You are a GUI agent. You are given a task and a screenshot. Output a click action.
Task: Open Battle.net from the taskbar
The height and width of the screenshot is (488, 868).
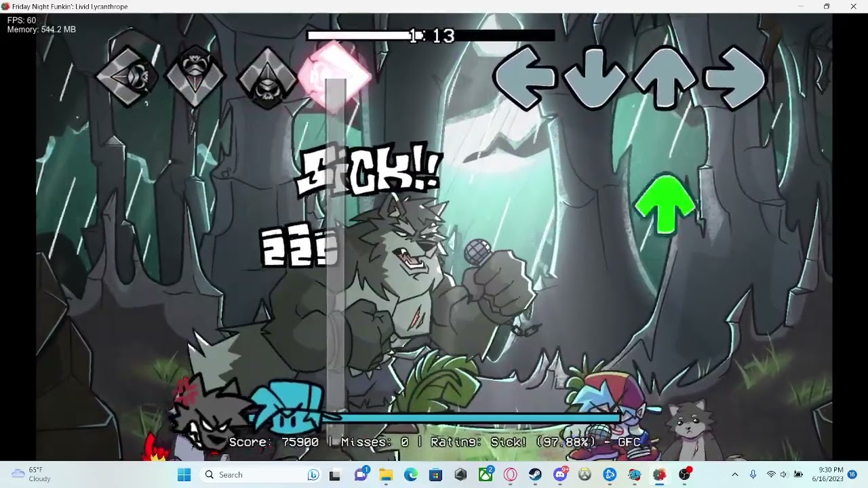click(610, 474)
